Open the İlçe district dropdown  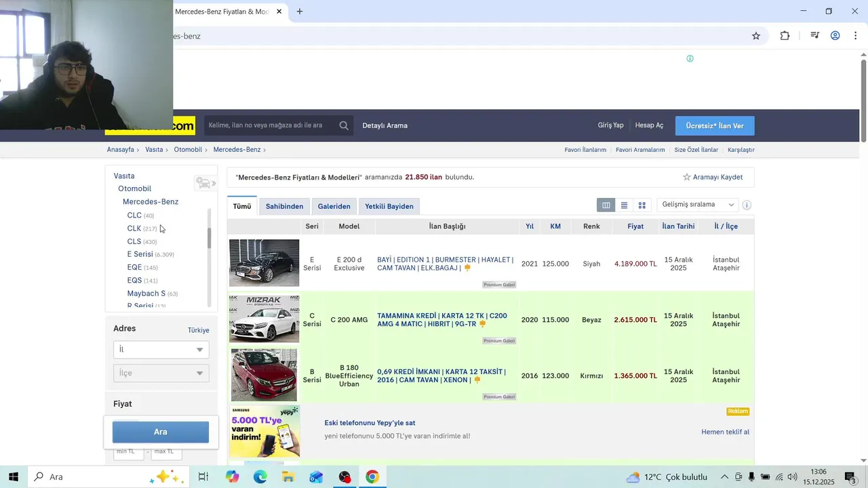pos(161,373)
